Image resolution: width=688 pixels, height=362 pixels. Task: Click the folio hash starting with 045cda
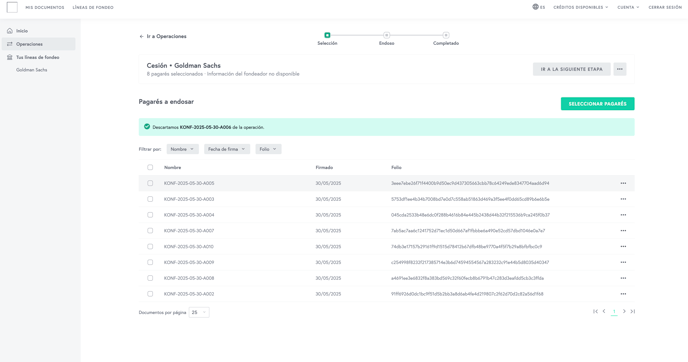pyautogui.click(x=470, y=215)
